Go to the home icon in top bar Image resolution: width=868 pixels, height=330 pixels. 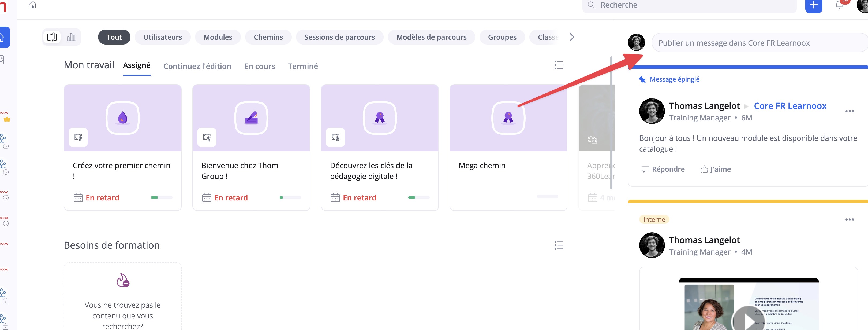[33, 5]
